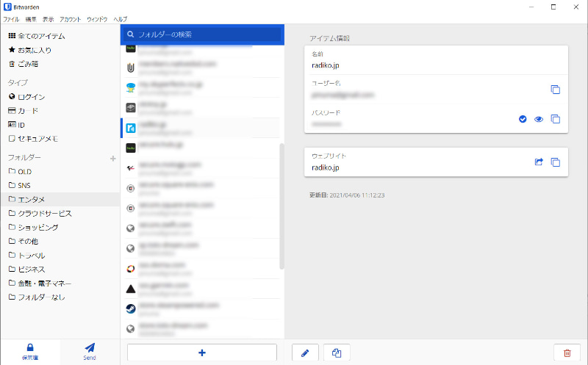This screenshot has height=365, width=588.
Task: Click the 名前 field value radiko.jp
Action: click(x=326, y=65)
